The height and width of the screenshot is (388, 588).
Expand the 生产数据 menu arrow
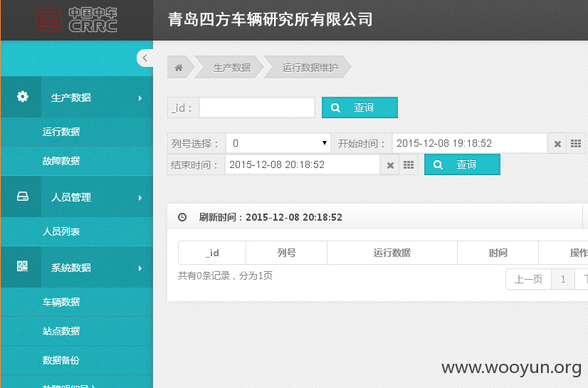coord(140,98)
